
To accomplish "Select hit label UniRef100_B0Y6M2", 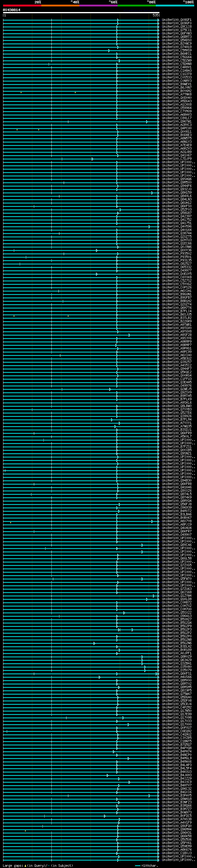I will tap(177, 91).
